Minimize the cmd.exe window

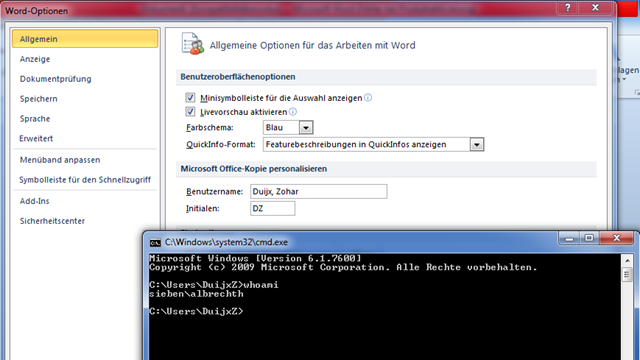point(569,238)
